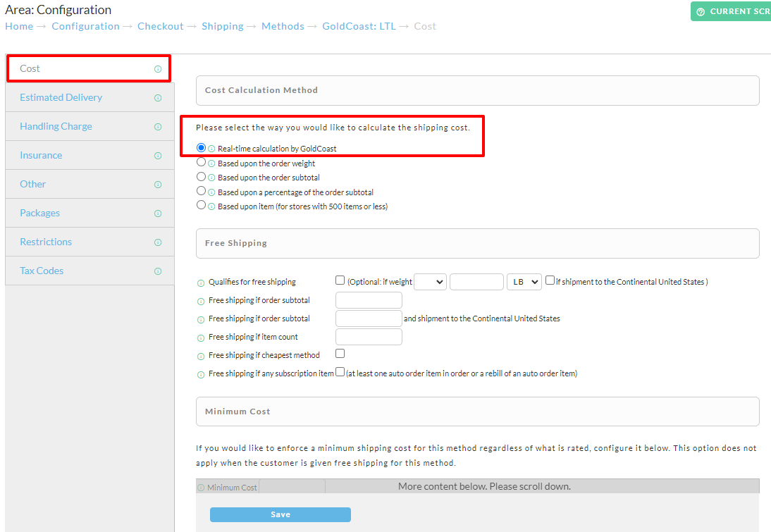Switch to Packages tab
The width and height of the screenshot is (771, 532).
pos(90,213)
